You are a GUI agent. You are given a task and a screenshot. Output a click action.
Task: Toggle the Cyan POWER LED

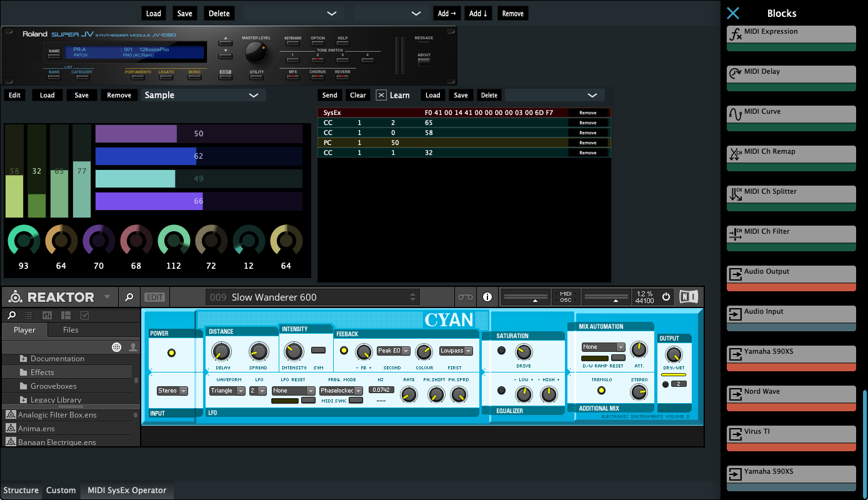point(171,353)
